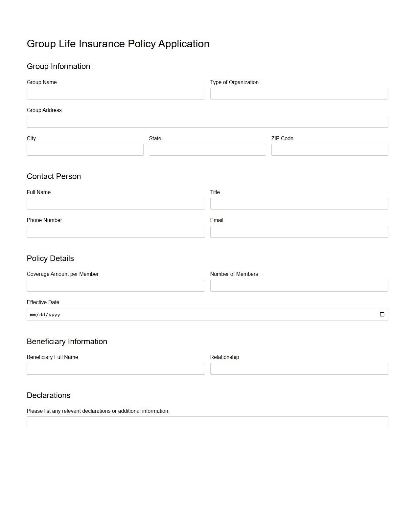Image resolution: width=415 pixels, height=532 pixels.
Task: Click into the Group Name field
Action: 116,94
